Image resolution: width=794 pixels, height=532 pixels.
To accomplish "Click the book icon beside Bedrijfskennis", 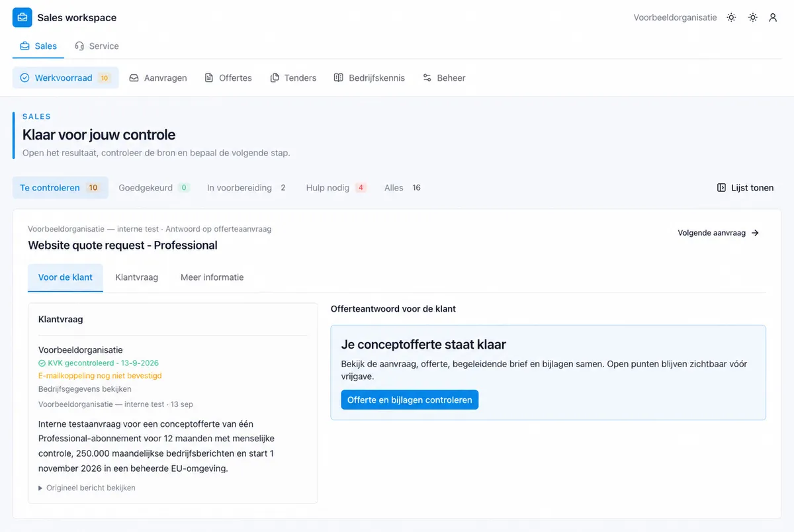I will (x=338, y=77).
